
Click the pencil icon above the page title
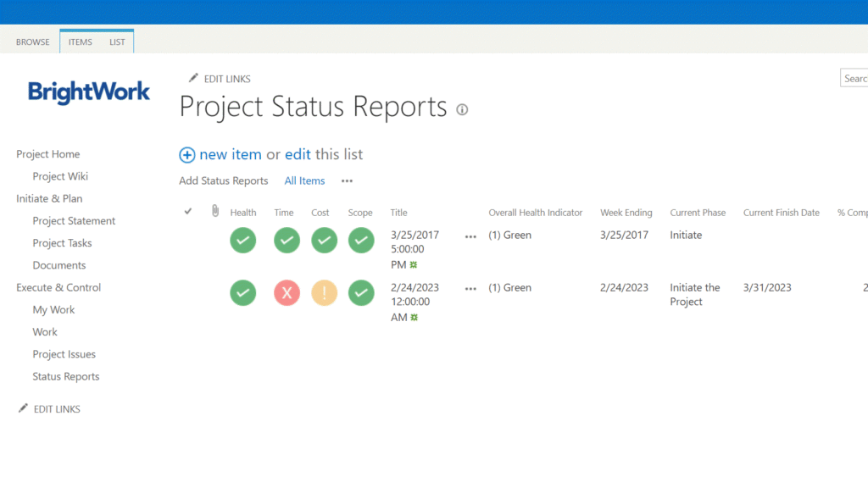pos(193,78)
